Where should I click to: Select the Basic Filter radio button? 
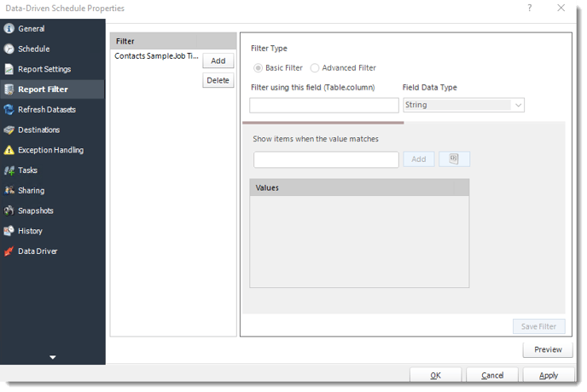pyautogui.click(x=258, y=67)
